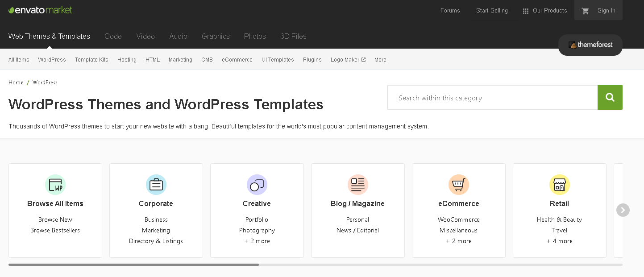Select Web Themes & Templates tab
The width and height of the screenshot is (644, 277).
click(x=49, y=36)
